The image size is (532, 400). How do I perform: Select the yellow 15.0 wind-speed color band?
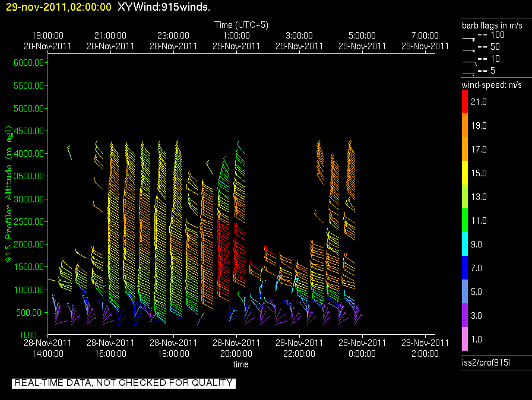[465, 173]
